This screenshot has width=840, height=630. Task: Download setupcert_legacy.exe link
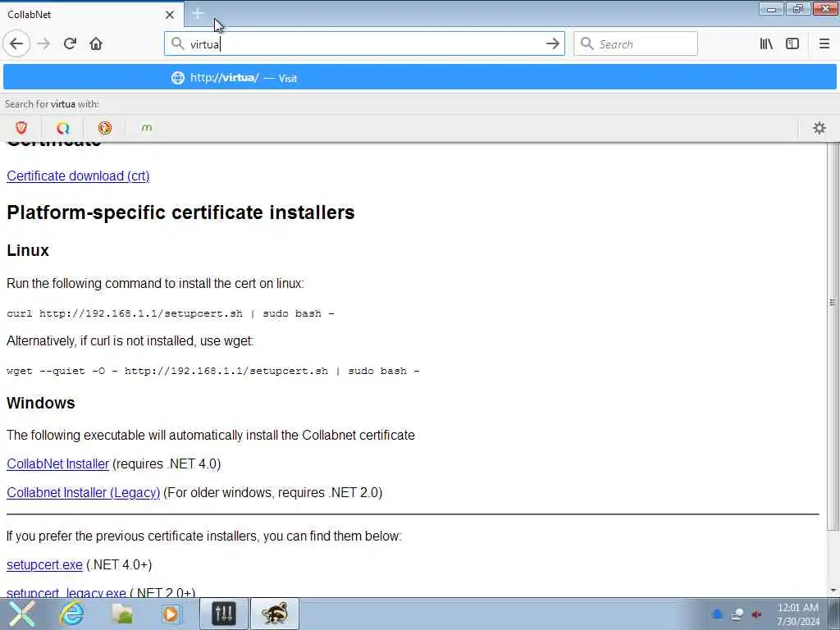[66, 592]
